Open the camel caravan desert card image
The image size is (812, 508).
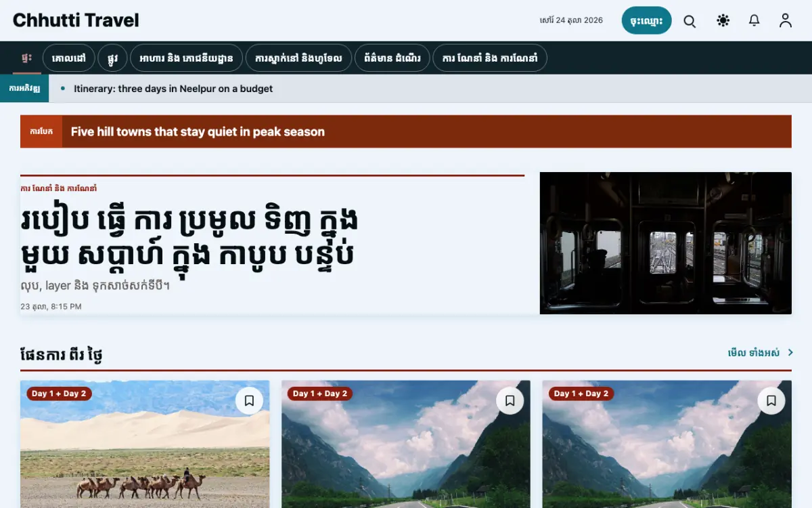point(145,444)
